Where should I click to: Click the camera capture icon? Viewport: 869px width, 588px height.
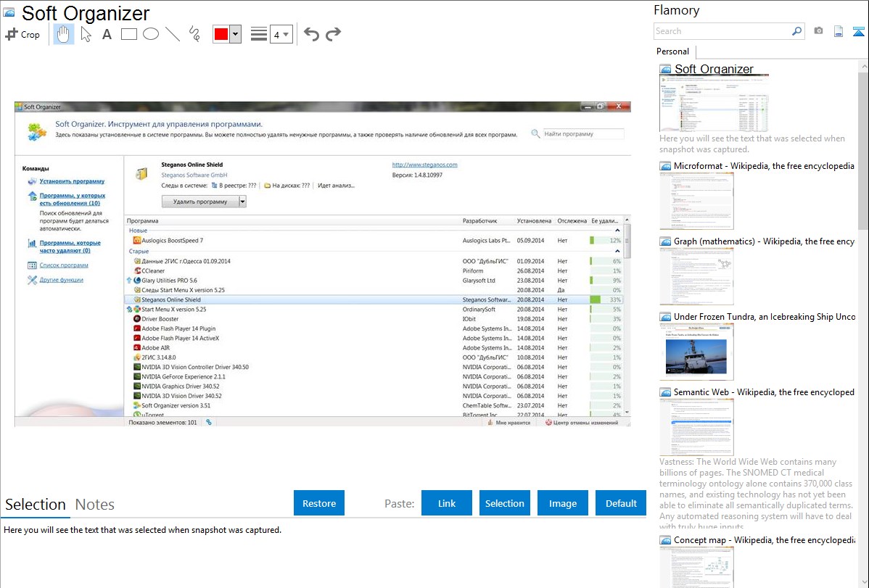[x=818, y=31]
